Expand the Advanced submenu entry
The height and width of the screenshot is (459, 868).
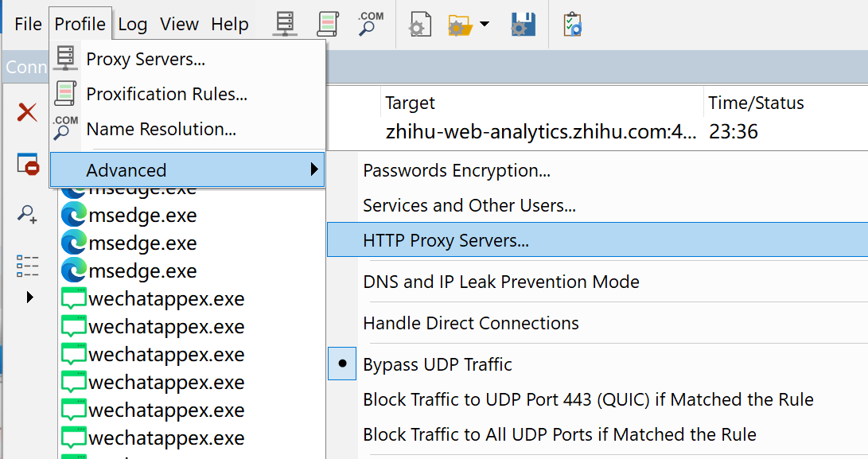[188, 170]
